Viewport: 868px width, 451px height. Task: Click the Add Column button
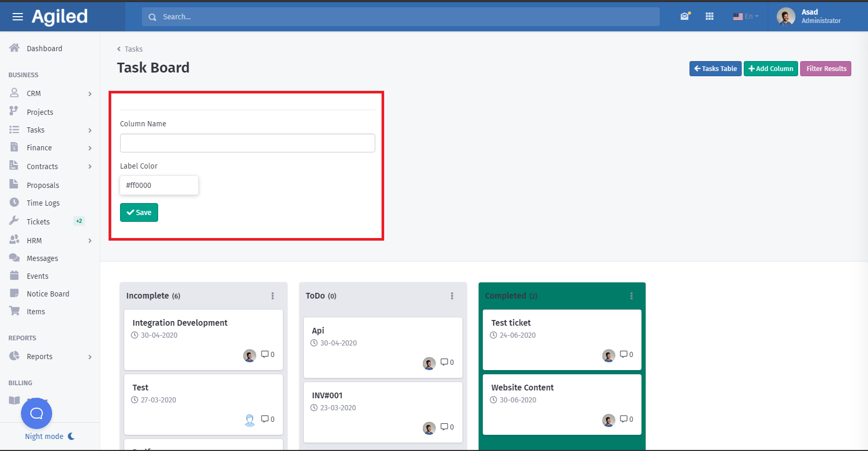coord(770,68)
